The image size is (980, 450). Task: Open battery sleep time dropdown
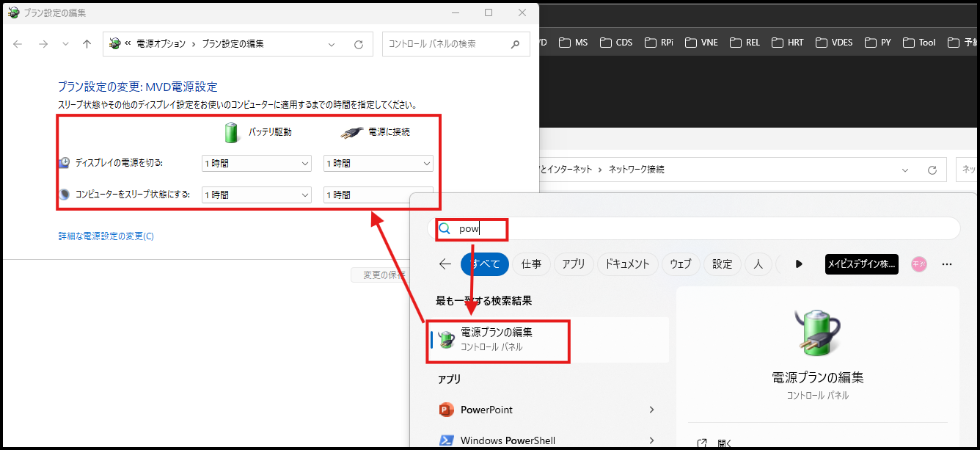pyautogui.click(x=257, y=195)
